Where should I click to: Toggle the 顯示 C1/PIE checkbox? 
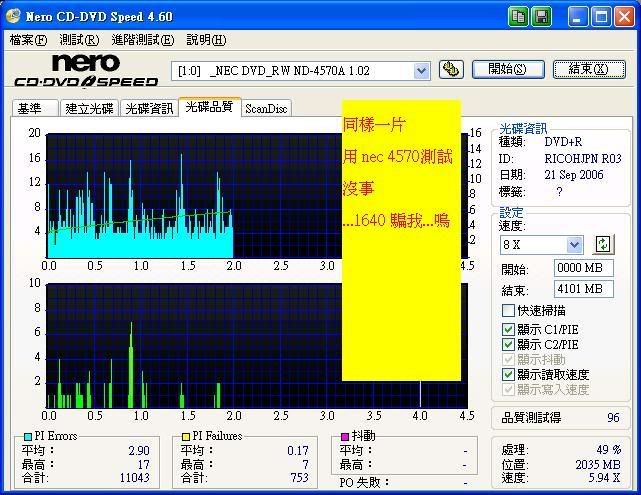509,328
